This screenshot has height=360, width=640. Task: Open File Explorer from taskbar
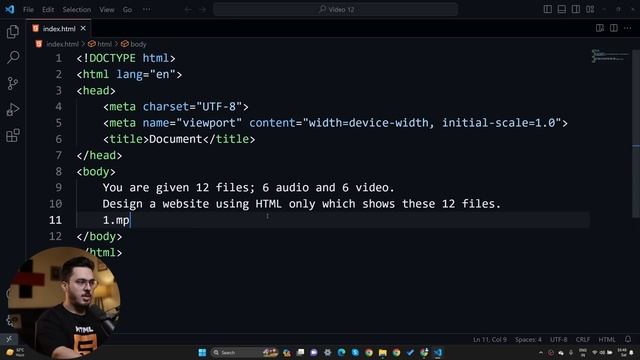pos(382,353)
